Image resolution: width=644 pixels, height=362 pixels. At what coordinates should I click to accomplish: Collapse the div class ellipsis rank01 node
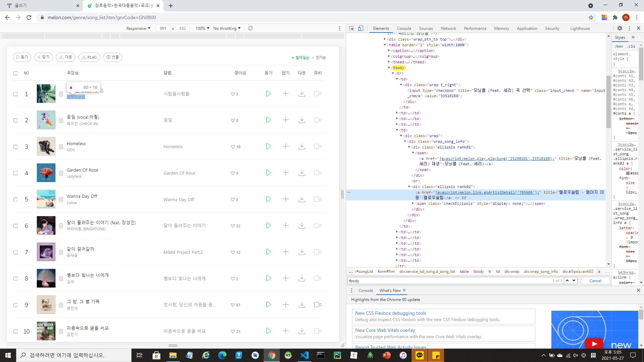pyautogui.click(x=409, y=147)
